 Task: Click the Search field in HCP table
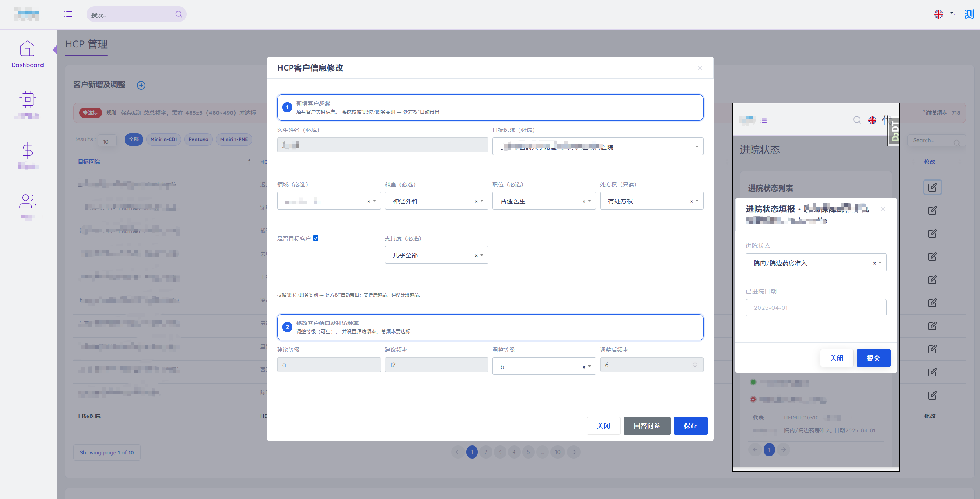[x=936, y=141]
